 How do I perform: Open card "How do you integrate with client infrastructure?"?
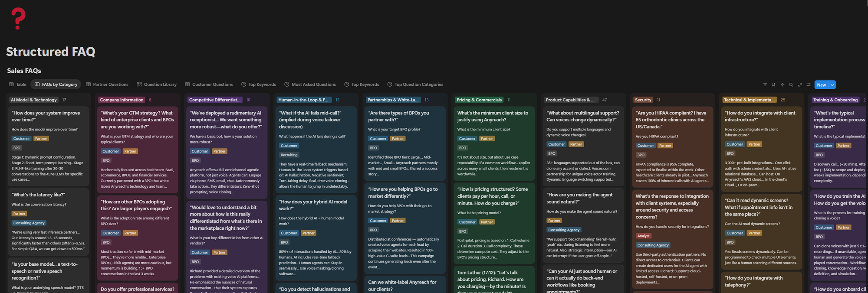click(762, 149)
